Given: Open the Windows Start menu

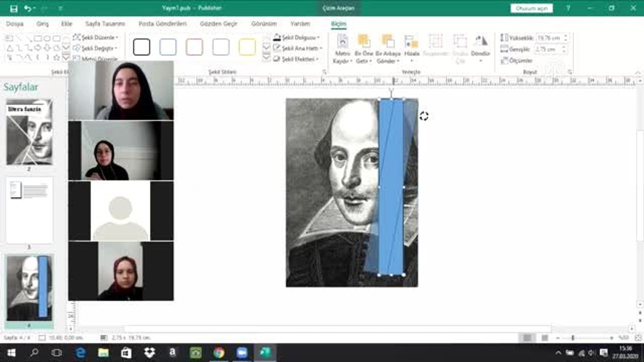Looking at the screenshot, I should tap(11, 352).
